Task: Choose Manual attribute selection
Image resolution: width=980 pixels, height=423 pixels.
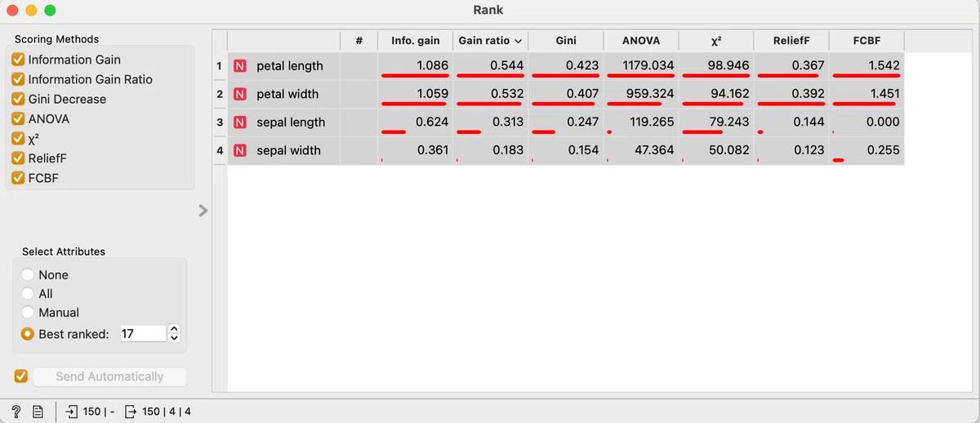Action: click(x=29, y=313)
